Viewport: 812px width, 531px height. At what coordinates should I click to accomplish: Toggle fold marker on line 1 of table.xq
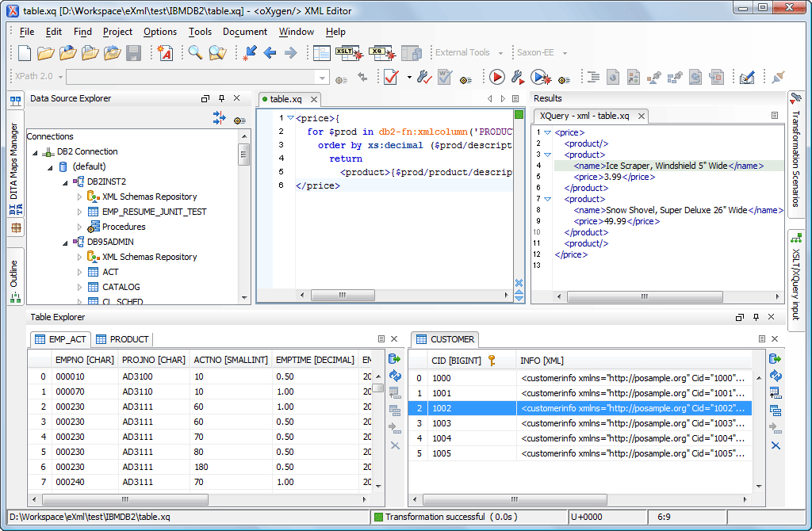(290, 118)
